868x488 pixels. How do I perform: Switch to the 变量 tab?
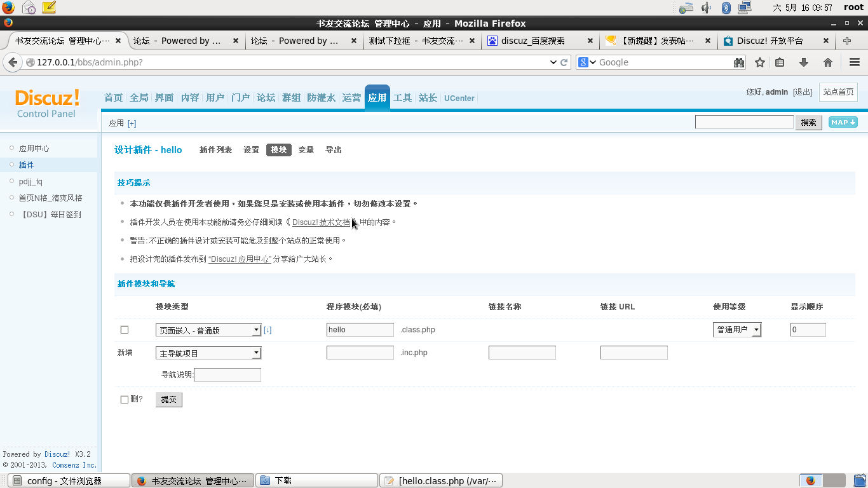coord(306,150)
